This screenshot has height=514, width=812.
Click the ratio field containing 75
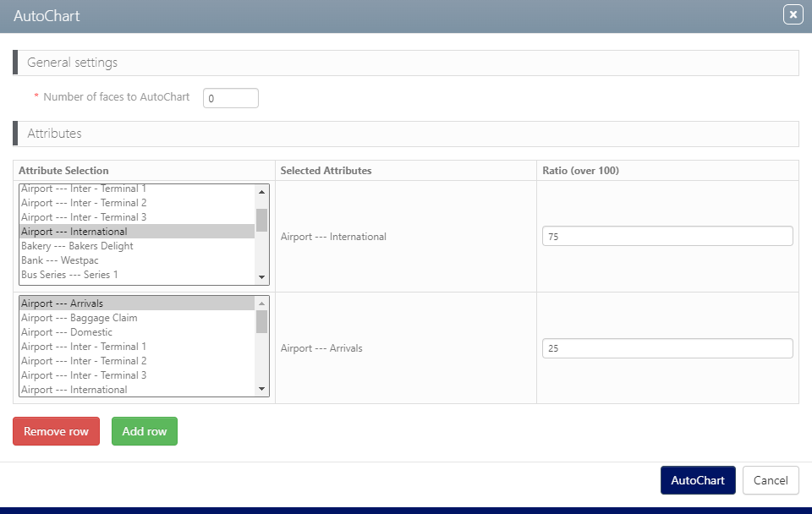pos(667,237)
